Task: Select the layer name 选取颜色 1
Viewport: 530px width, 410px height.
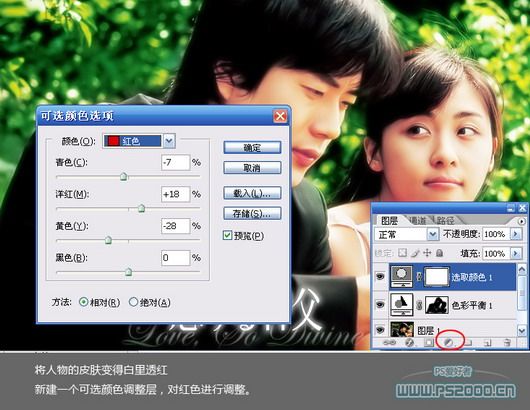Action: click(472, 277)
